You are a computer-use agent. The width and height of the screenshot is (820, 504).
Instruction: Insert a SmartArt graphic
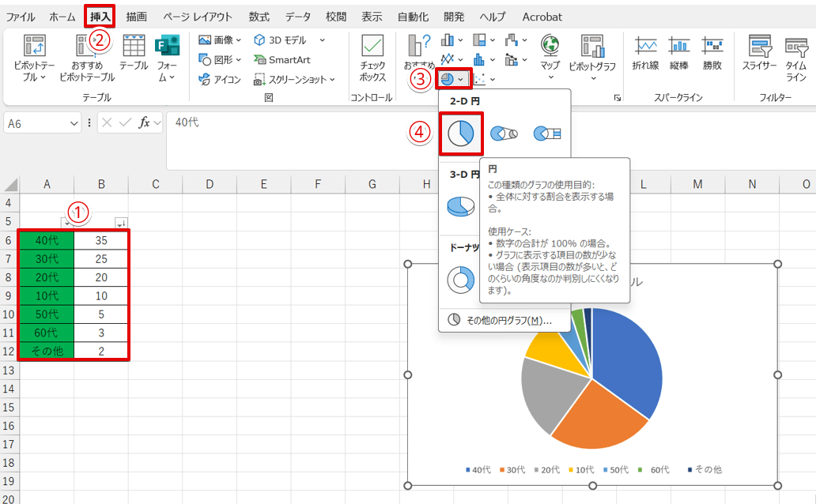(282, 59)
